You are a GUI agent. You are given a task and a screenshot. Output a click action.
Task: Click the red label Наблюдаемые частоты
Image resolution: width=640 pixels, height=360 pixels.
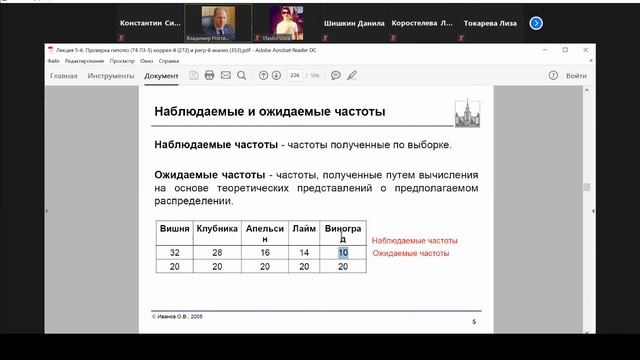click(415, 241)
